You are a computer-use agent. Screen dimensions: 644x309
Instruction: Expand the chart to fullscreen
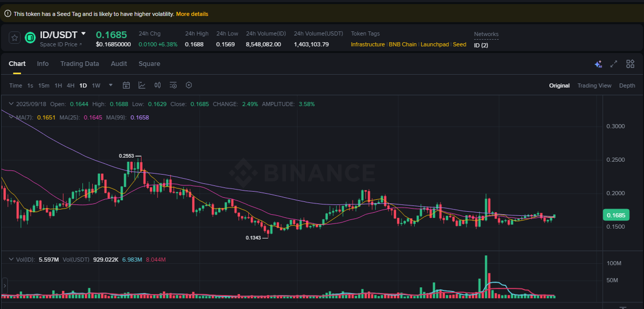coord(614,63)
